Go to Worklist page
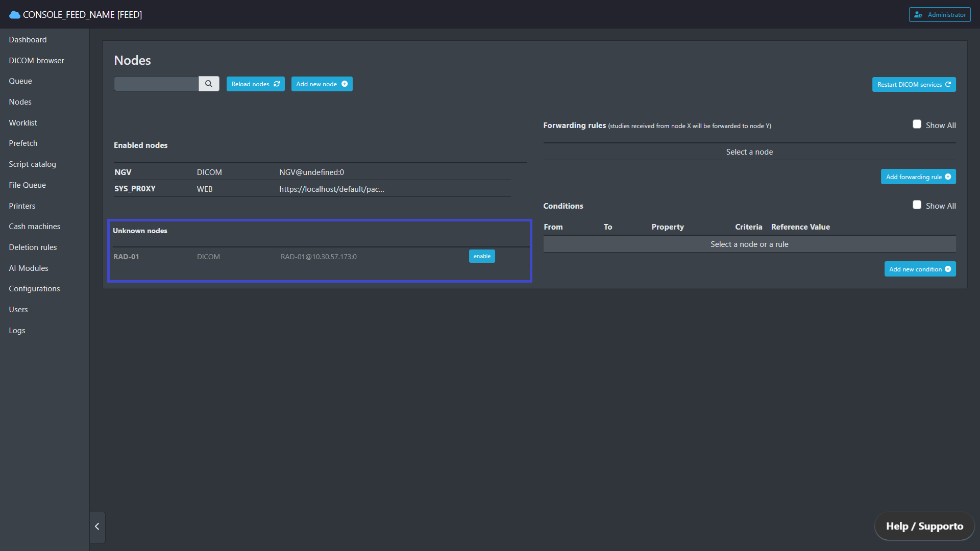The height and width of the screenshot is (551, 980). 23,123
